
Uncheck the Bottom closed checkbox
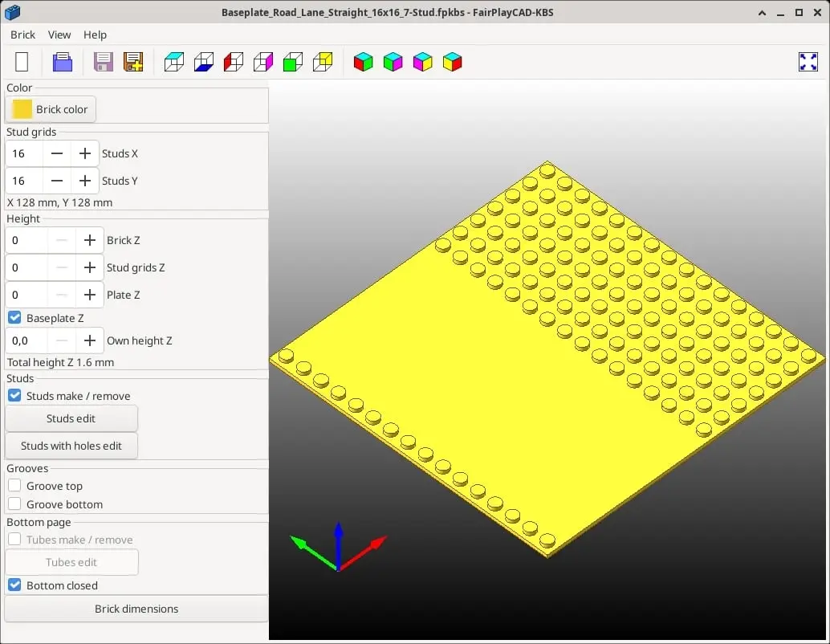(14, 585)
